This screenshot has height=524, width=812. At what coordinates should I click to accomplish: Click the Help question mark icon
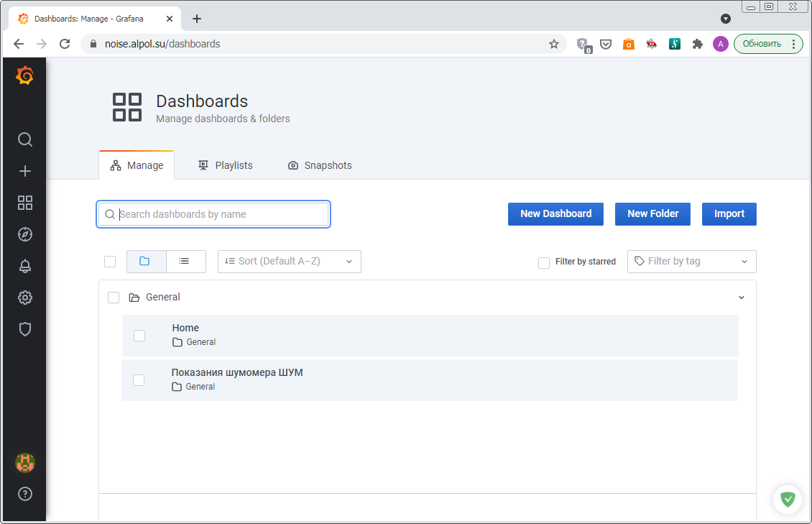pyautogui.click(x=24, y=494)
